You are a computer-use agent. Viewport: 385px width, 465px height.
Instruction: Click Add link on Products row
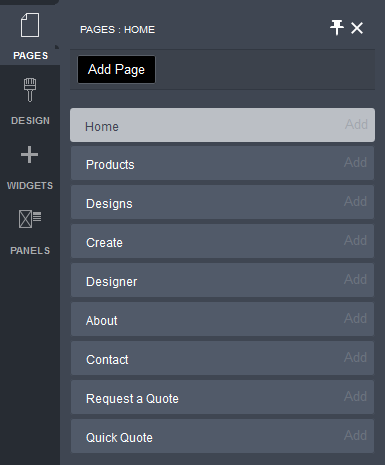pos(355,162)
